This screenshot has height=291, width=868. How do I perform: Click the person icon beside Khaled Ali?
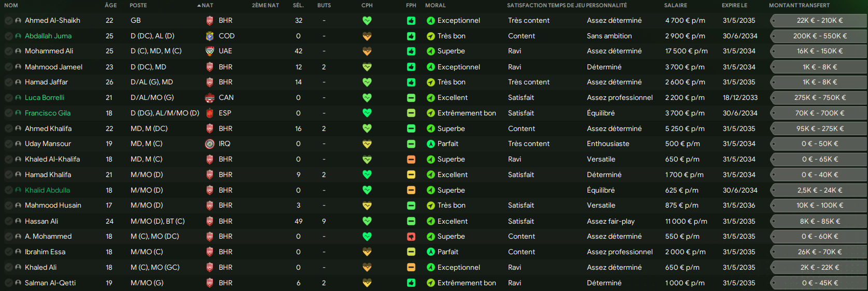(x=18, y=268)
